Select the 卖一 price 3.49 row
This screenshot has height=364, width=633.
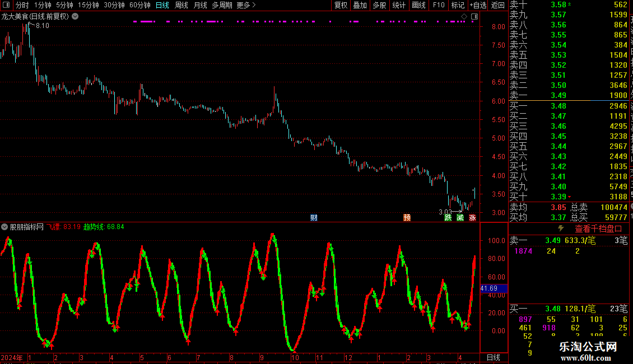tap(569, 95)
